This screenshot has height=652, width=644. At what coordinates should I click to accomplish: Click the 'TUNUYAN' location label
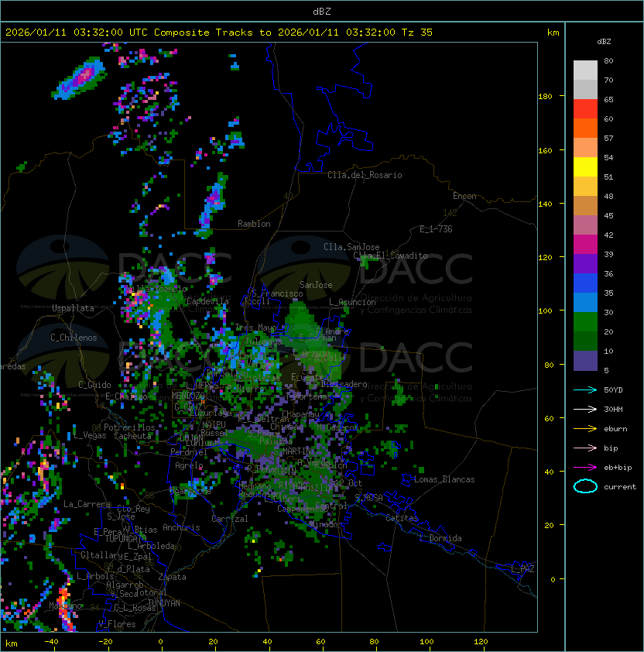[x=164, y=603]
